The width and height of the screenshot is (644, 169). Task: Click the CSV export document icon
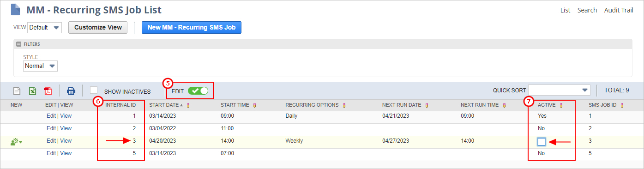pyautogui.click(x=17, y=91)
